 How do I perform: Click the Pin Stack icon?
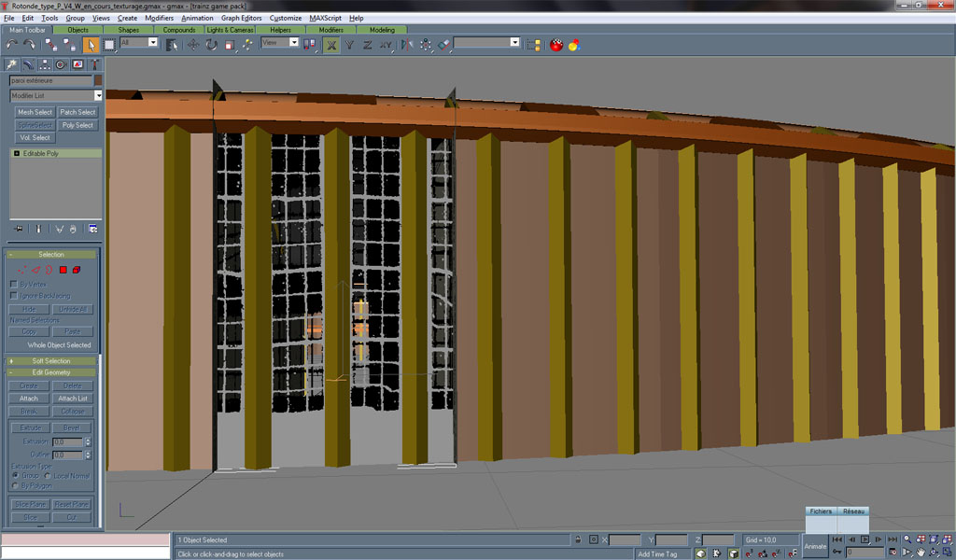(x=17, y=229)
